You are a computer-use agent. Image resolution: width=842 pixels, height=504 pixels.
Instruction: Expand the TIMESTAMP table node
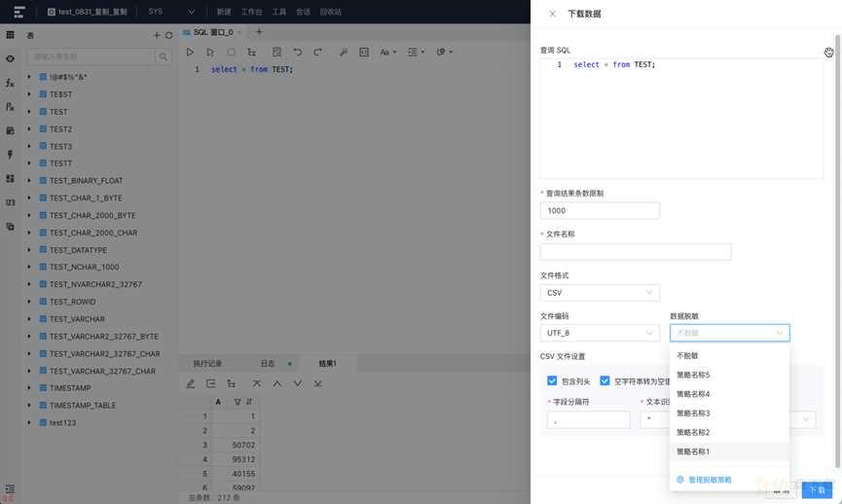[x=29, y=388]
